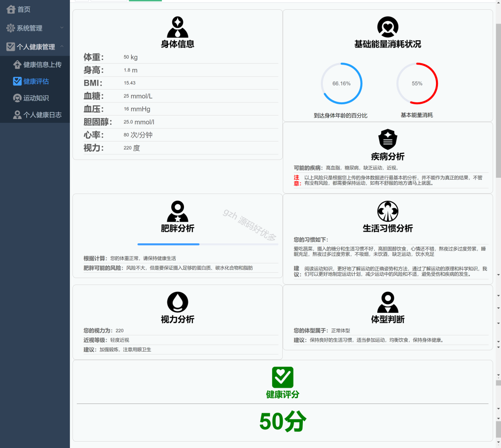Click the blue 66.16% progress circle
Viewport: 501px width, 448px height.
tap(341, 83)
